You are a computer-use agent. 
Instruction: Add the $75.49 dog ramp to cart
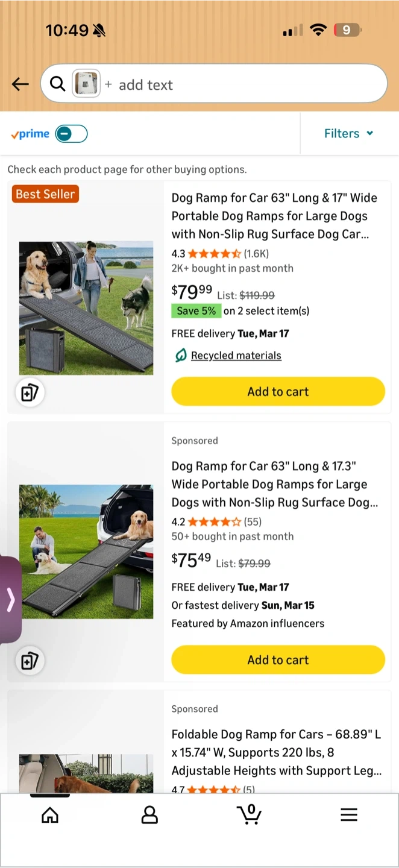point(278,660)
